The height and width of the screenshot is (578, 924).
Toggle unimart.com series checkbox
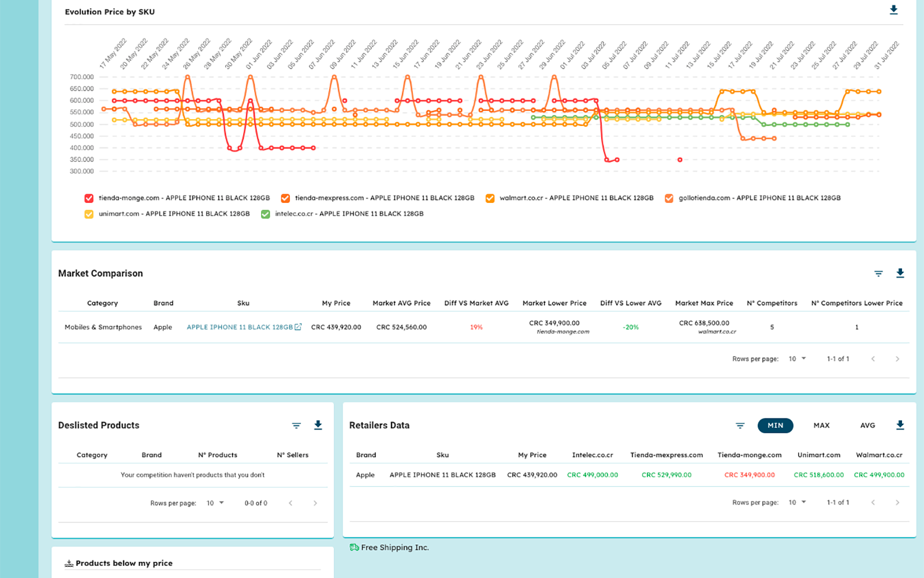coord(89,214)
